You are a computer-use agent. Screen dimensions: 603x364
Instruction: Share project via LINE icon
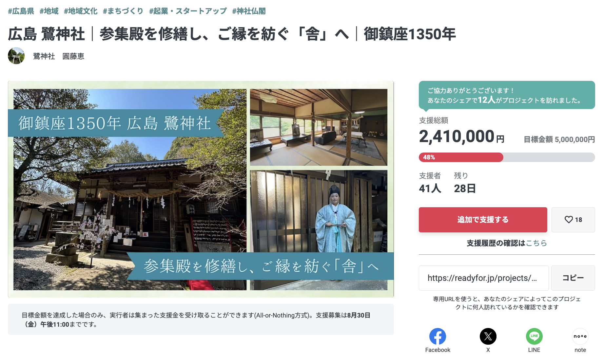pyautogui.click(x=534, y=336)
